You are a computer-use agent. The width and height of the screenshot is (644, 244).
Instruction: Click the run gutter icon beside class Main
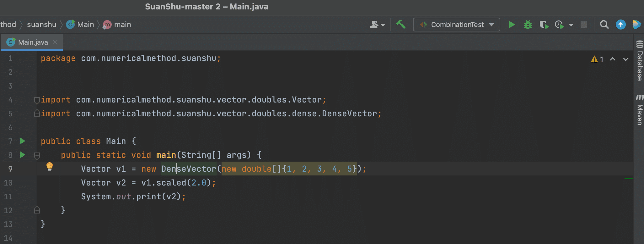[x=22, y=141]
